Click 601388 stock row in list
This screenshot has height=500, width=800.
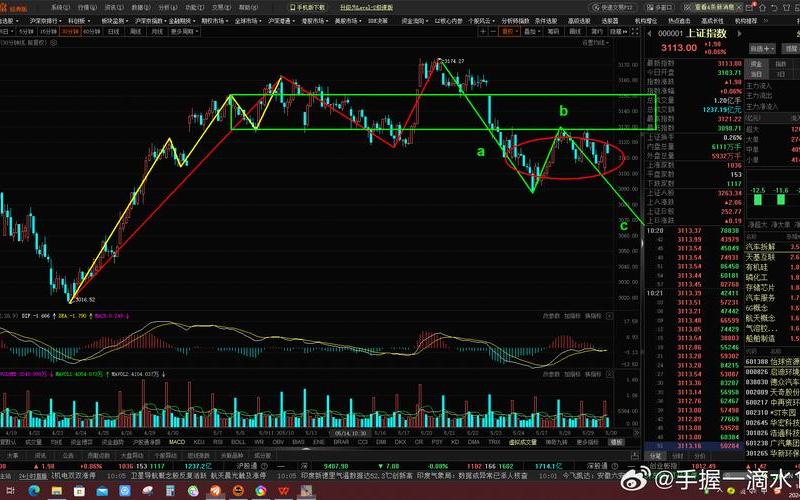(772, 361)
